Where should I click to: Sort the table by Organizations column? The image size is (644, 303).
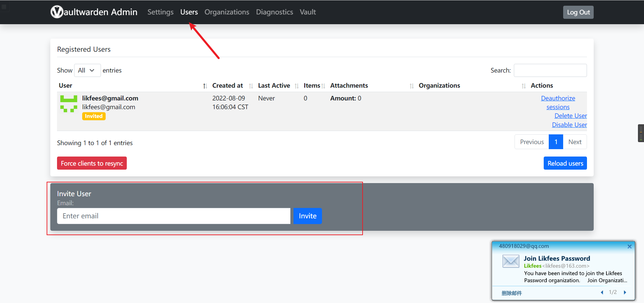(x=439, y=86)
